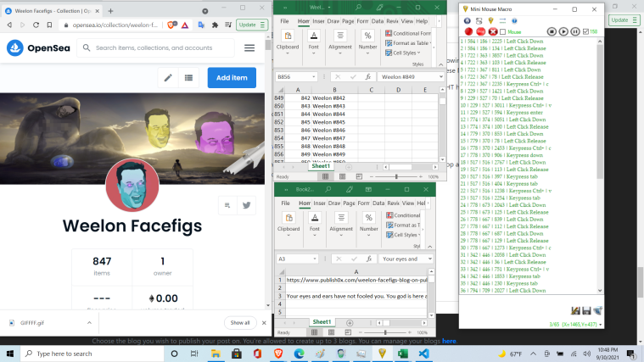Select macro line 7 Keypress Ctrl+c
The width and height of the screenshot is (644, 362).
coord(504,84)
